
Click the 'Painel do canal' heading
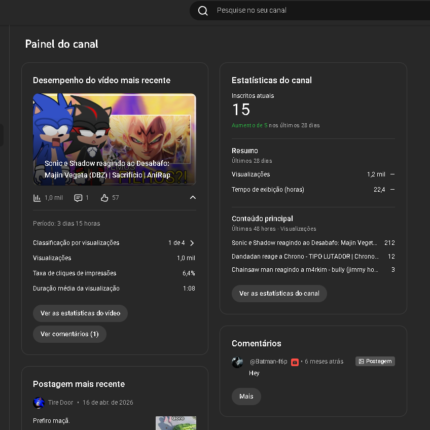coord(62,44)
